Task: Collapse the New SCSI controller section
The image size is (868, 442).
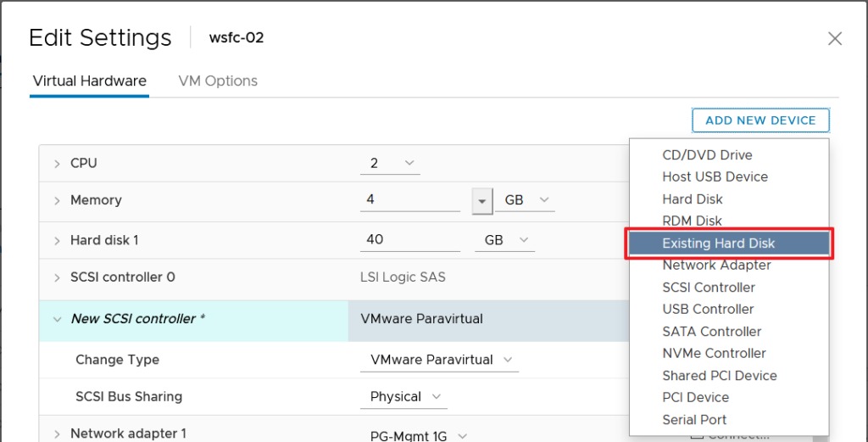Action: [57, 320]
